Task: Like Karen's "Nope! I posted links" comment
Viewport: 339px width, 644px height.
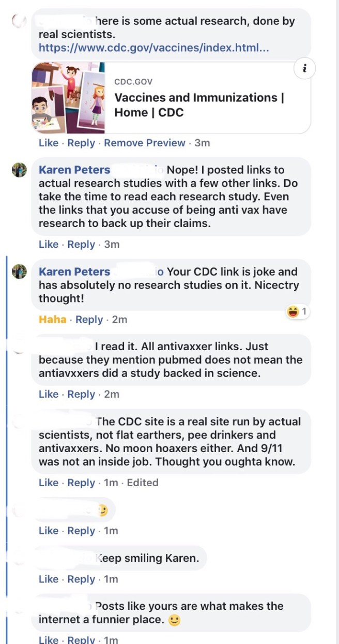Action: 48,244
